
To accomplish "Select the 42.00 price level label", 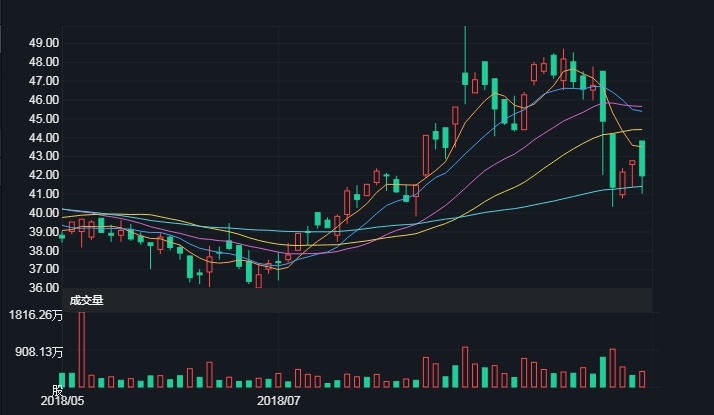I will tap(44, 175).
